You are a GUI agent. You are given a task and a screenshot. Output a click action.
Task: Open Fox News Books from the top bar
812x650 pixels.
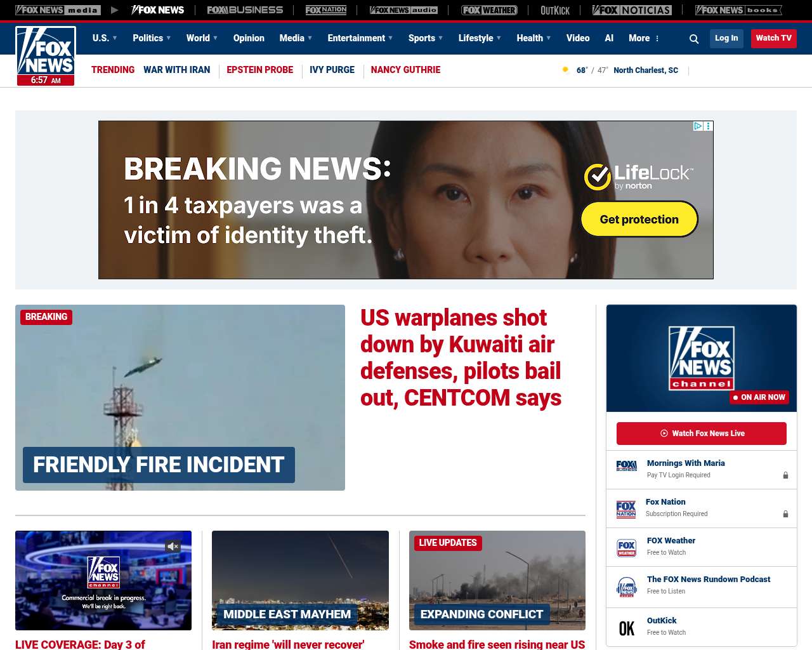(x=738, y=10)
